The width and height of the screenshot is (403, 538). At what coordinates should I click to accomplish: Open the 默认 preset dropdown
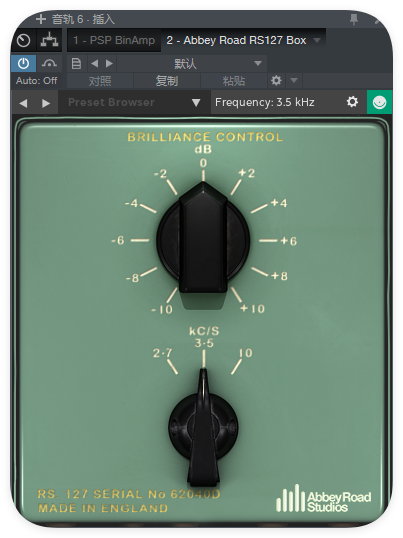192,63
